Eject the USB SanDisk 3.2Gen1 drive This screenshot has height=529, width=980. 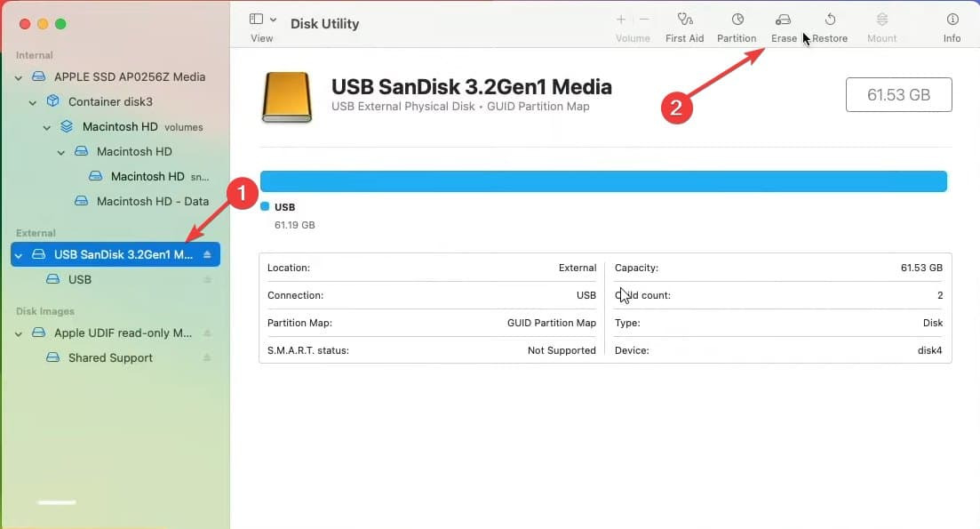pyautogui.click(x=208, y=254)
